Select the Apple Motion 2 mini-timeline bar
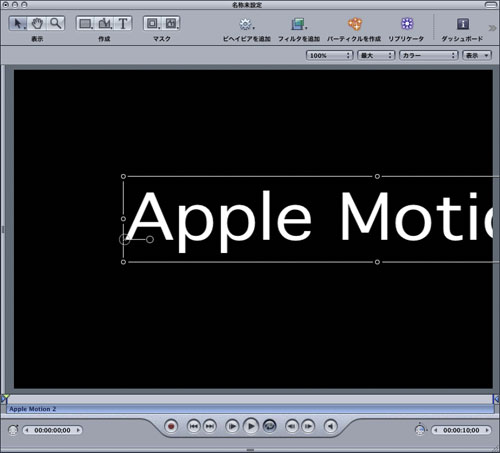500x453 pixels. [x=250, y=409]
